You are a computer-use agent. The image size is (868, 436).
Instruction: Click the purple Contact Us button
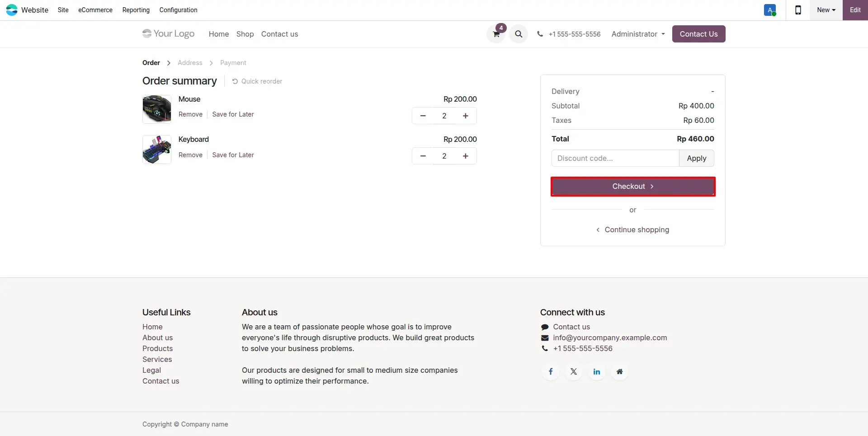698,34
